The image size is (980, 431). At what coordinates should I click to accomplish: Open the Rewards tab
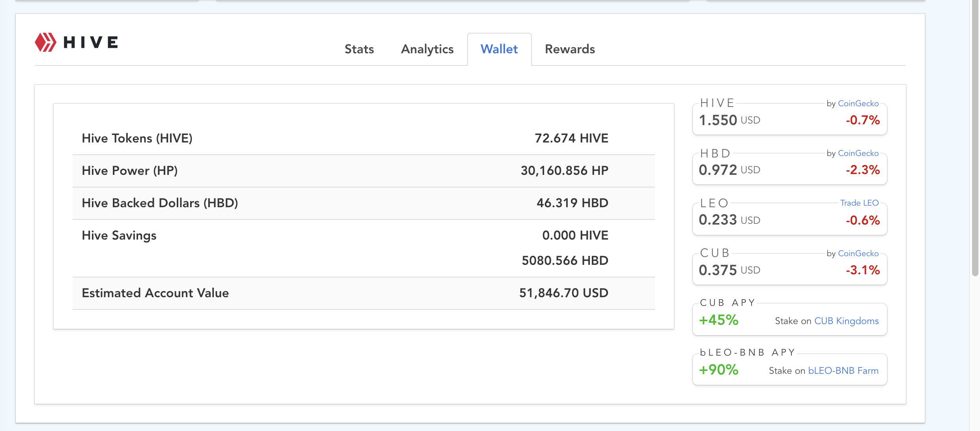pos(570,49)
